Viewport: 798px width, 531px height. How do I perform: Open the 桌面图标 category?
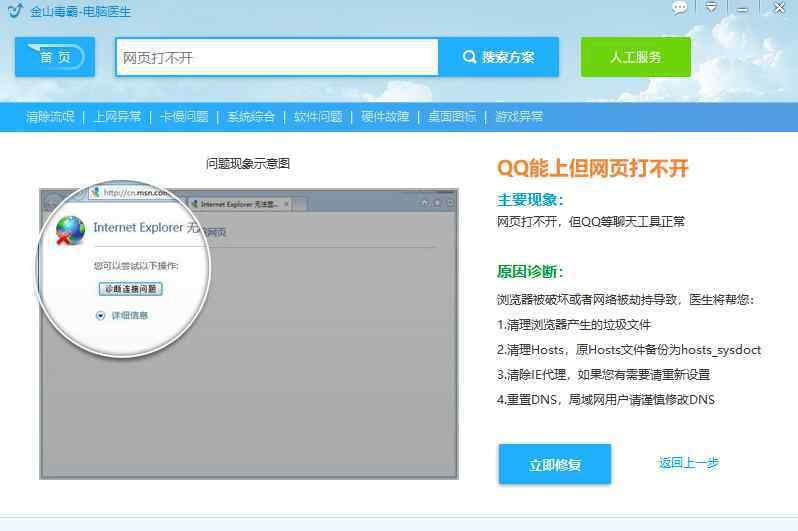pyautogui.click(x=452, y=117)
